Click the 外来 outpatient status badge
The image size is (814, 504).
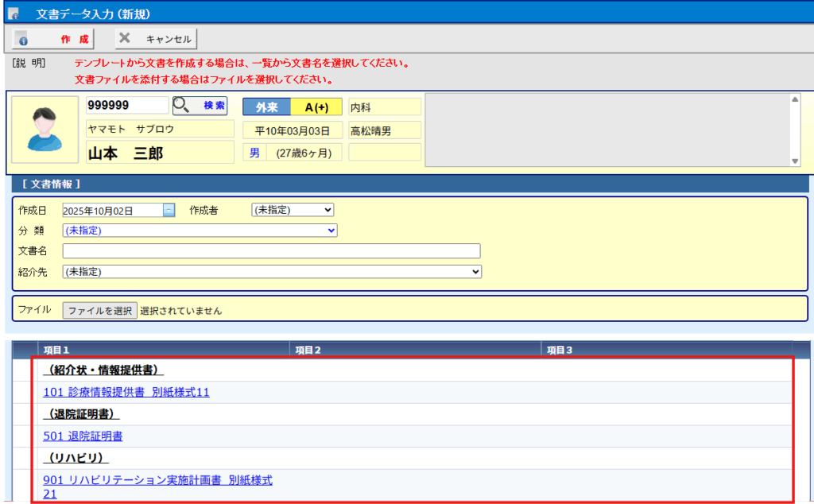pos(267,107)
